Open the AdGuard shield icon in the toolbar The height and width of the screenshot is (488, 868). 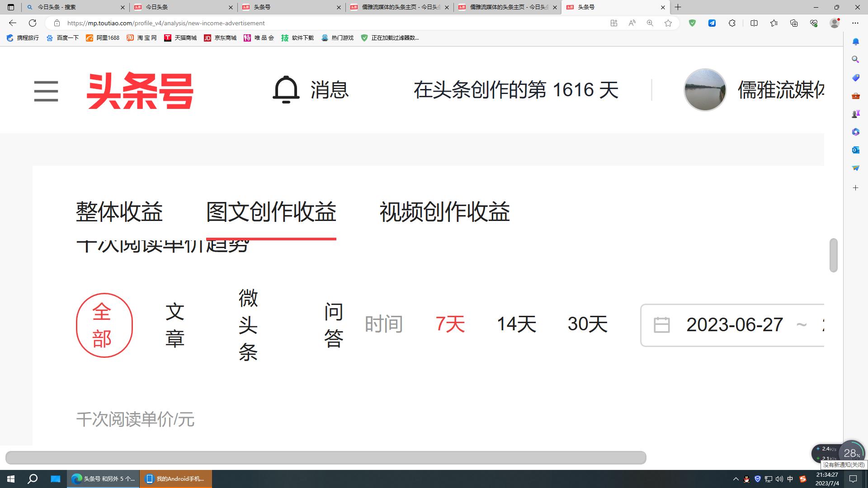point(692,23)
